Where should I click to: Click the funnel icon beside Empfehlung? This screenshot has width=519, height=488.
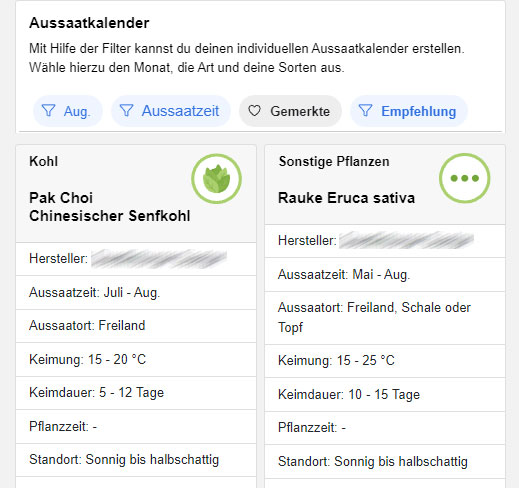365,111
